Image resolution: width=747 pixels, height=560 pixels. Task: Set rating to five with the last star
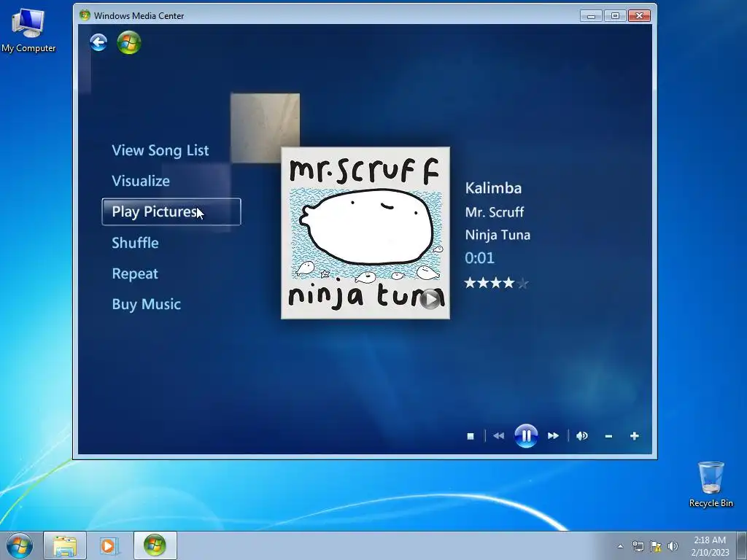tap(522, 284)
